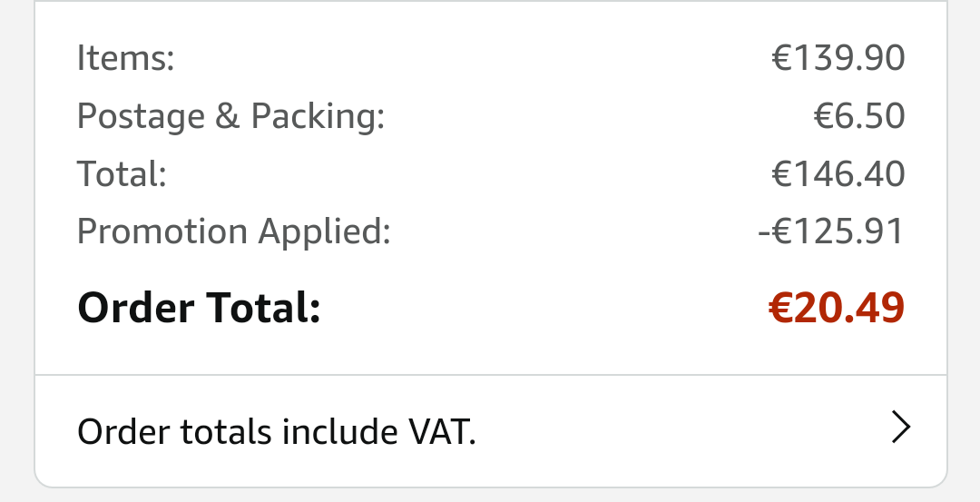Click the word 'Packing' in the postage row
This screenshot has width=980, height=502.
(x=318, y=116)
